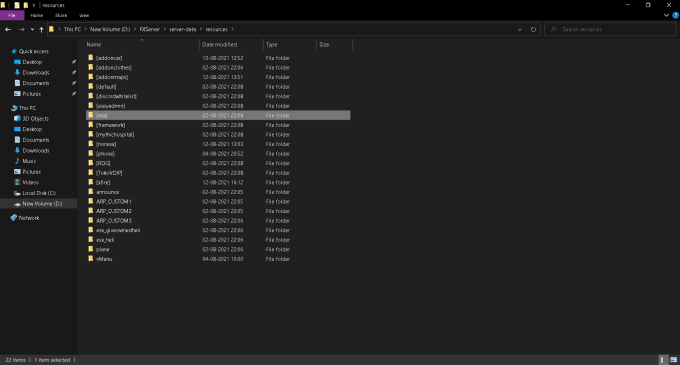The width and height of the screenshot is (680, 365).
Task: Select Network in the sidebar
Action: tap(29, 218)
